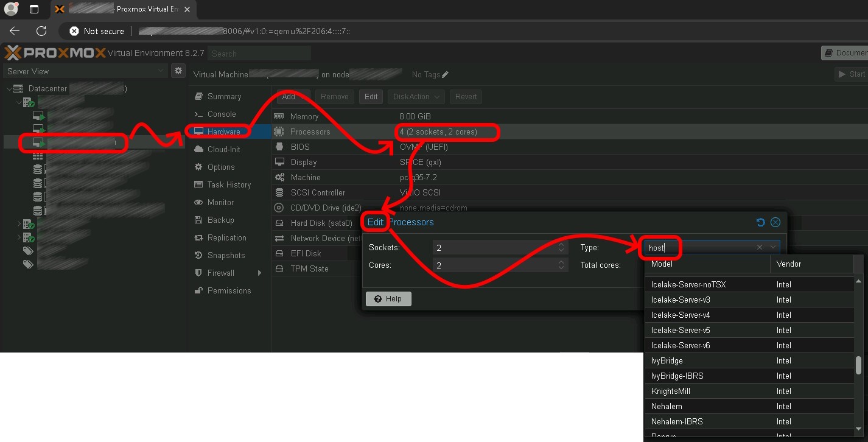Viewport: 868px width, 442px height.
Task: Switch to the Snapshots tab
Action: 226,256
